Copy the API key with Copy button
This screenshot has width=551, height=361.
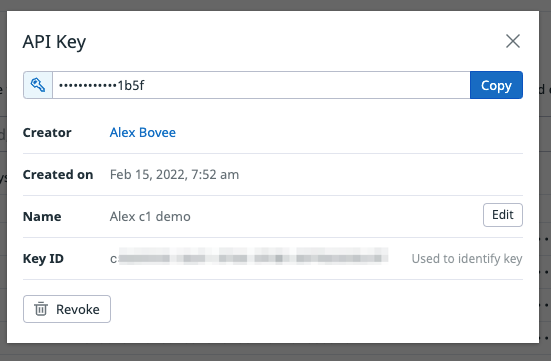tap(496, 85)
